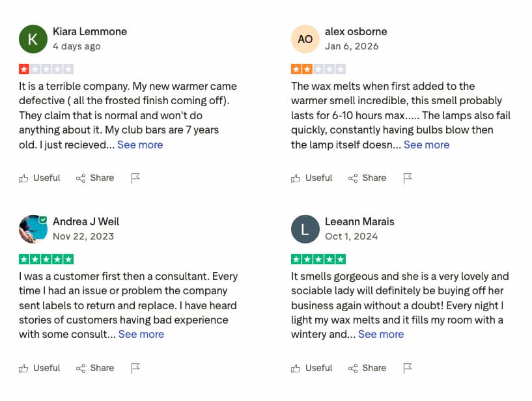Expand Kiara Lemmone's review with See more
The height and width of the screenshot is (401, 532).
pyautogui.click(x=140, y=145)
